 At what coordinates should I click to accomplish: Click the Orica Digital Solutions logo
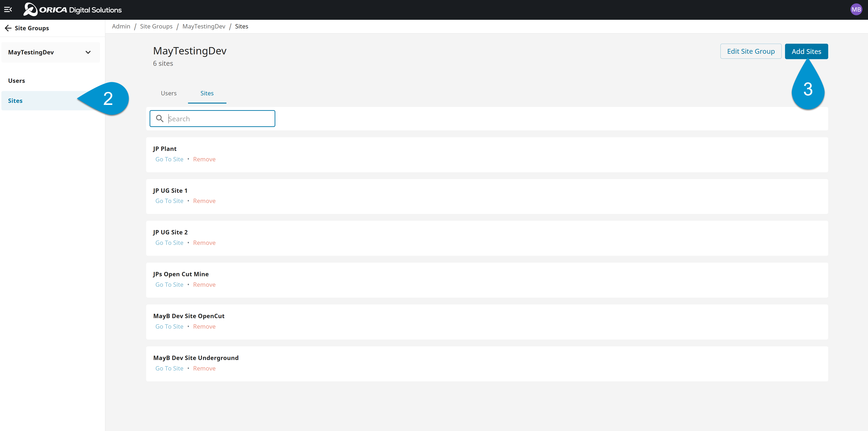coord(73,10)
